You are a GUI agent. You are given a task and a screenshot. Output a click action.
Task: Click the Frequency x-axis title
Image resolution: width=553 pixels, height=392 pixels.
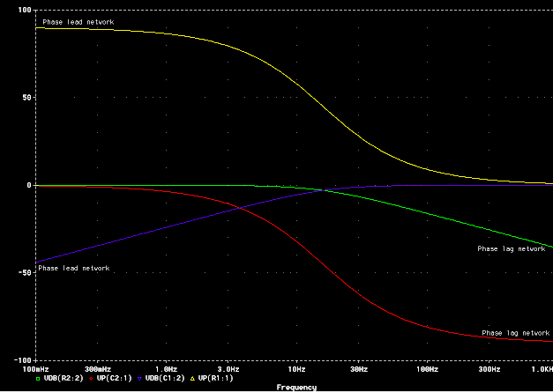295,387
